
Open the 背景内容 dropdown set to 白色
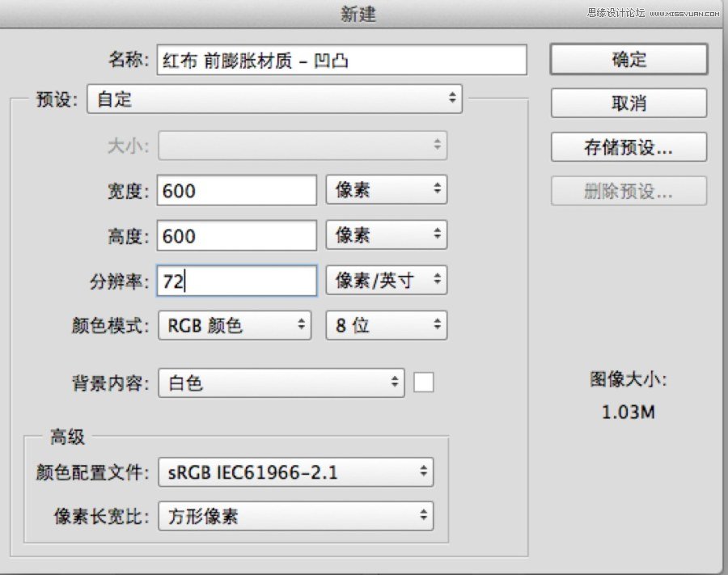point(281,383)
